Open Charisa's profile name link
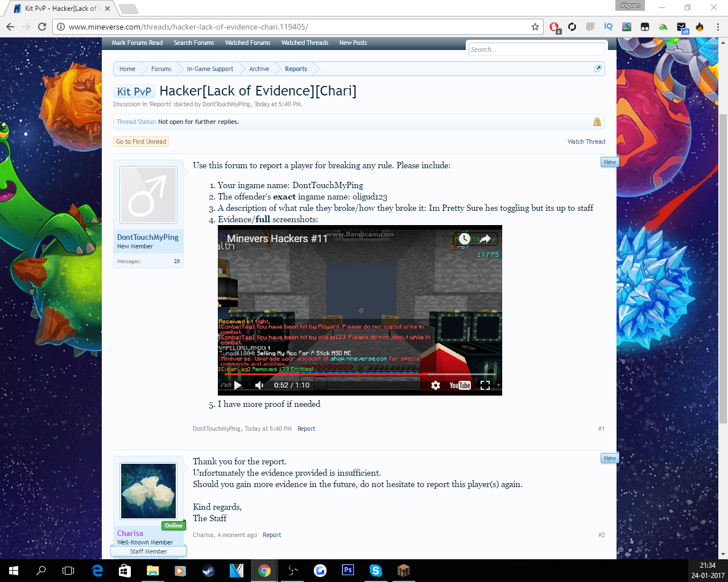 [130, 533]
